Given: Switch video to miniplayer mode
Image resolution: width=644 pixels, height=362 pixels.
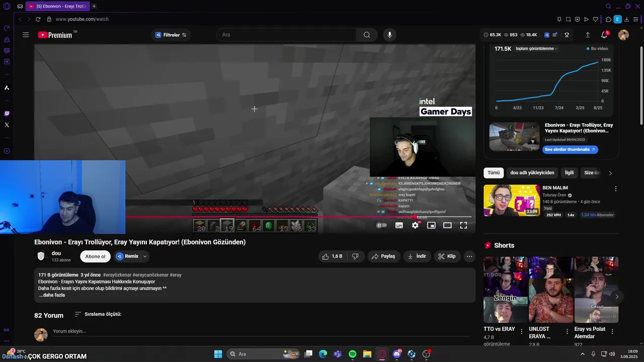Looking at the screenshot, I should [x=431, y=225].
